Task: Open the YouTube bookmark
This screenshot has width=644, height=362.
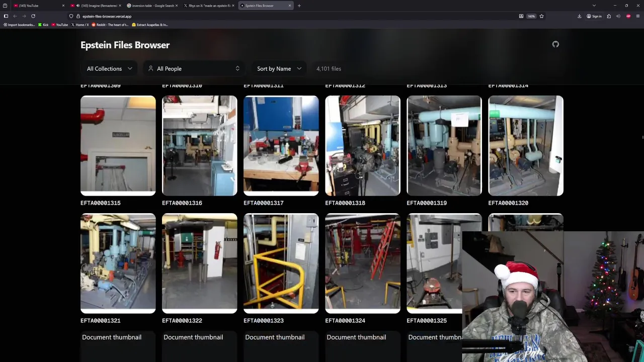Action: (x=60, y=25)
